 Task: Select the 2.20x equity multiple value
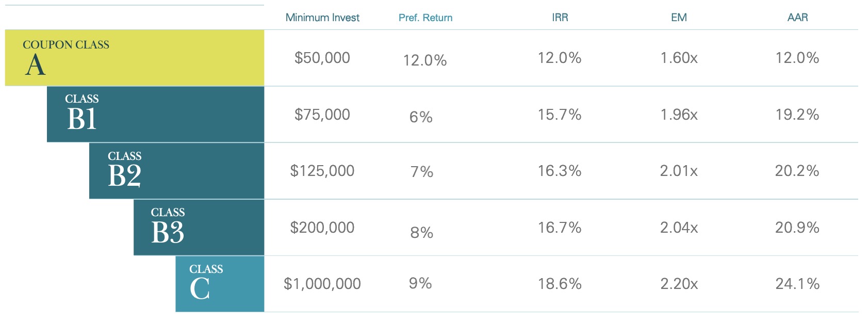click(x=679, y=284)
